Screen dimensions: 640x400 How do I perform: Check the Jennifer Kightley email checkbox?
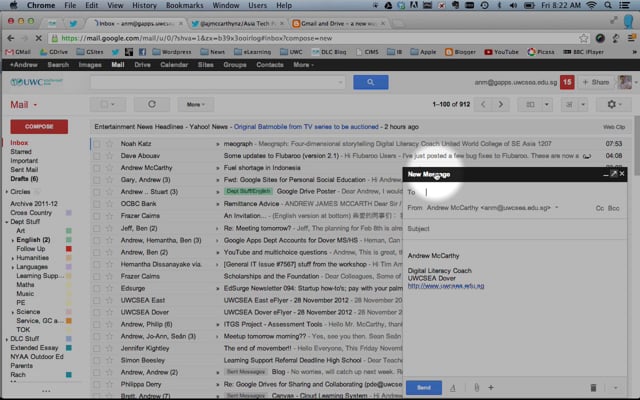pyautogui.click(x=97, y=349)
